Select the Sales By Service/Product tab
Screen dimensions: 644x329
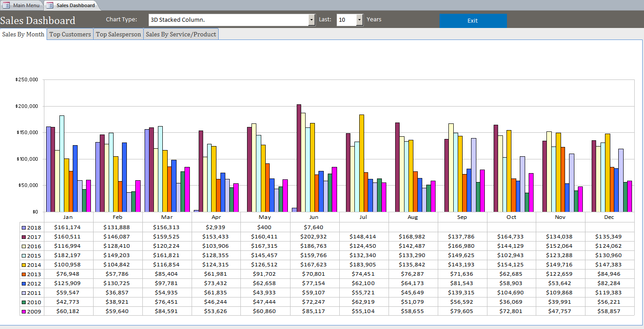click(x=181, y=34)
